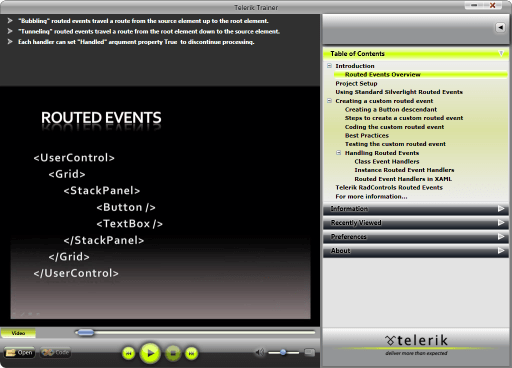Expand the Recently Viewed panel

click(416, 223)
